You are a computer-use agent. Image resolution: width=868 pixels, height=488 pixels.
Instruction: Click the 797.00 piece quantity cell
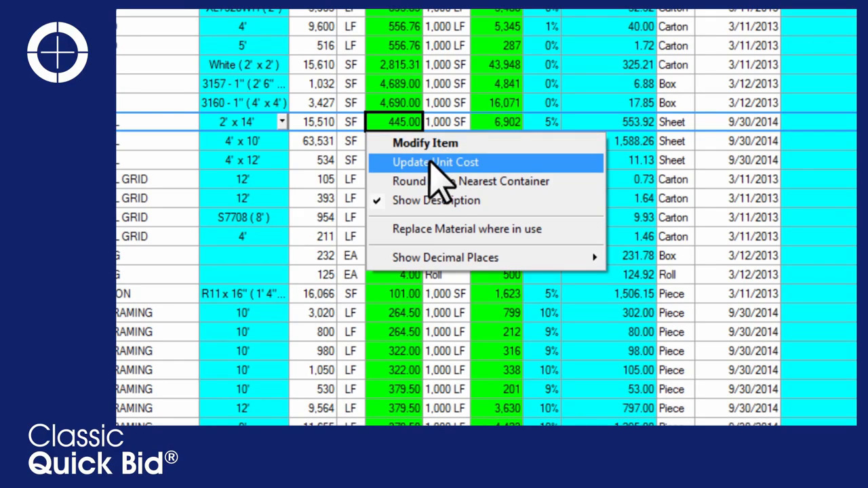pyautogui.click(x=609, y=408)
